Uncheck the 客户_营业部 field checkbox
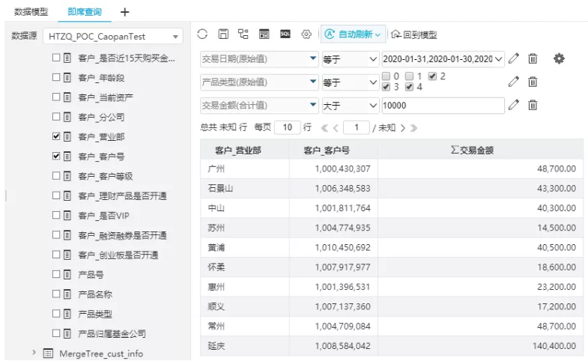 [56, 136]
